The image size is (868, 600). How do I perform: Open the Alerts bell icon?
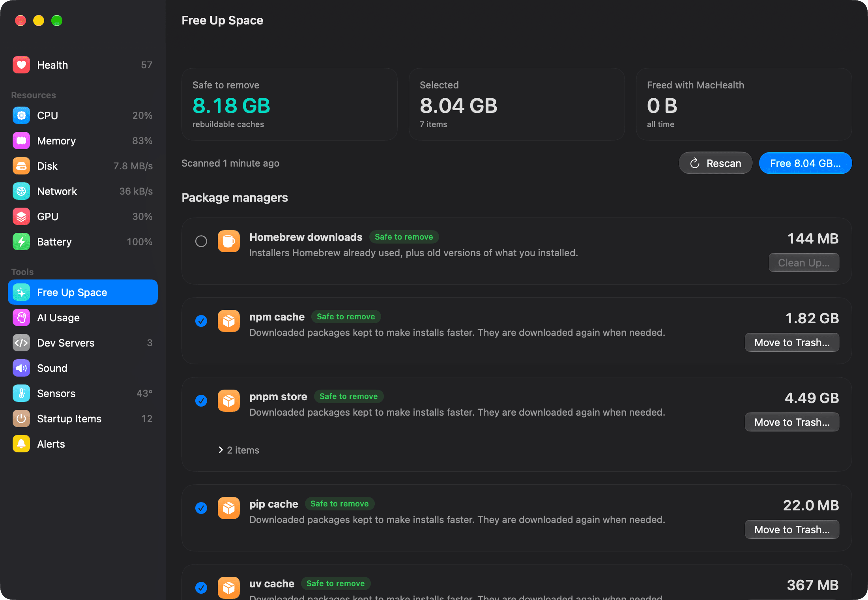(x=21, y=444)
